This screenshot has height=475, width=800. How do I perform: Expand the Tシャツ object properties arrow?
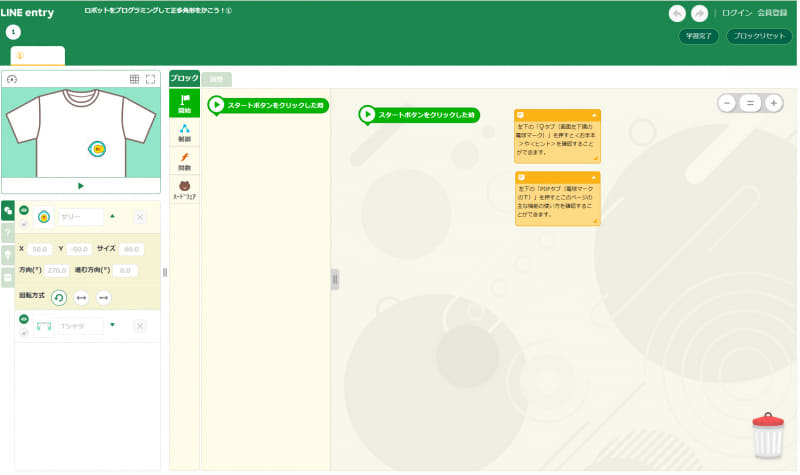tap(112, 324)
